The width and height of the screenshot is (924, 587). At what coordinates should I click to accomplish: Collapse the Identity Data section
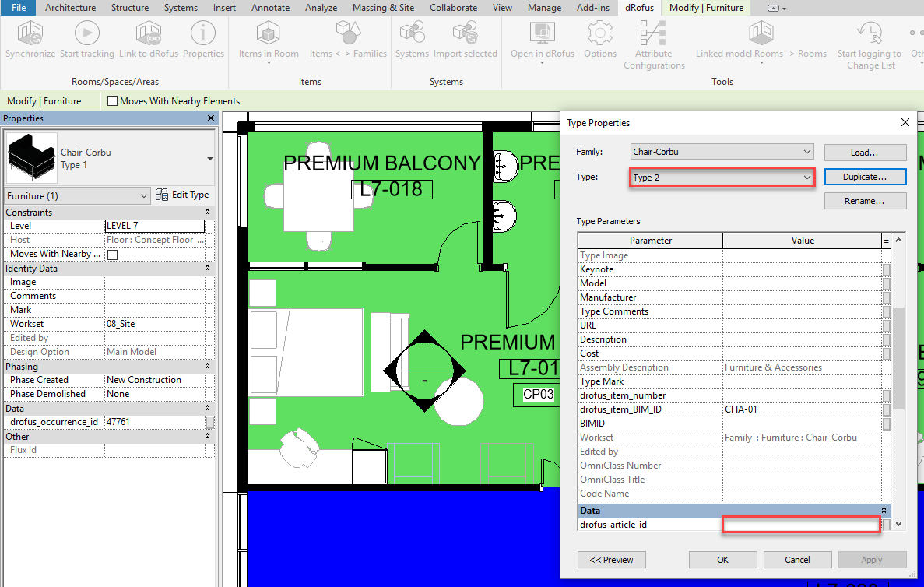[207, 269]
